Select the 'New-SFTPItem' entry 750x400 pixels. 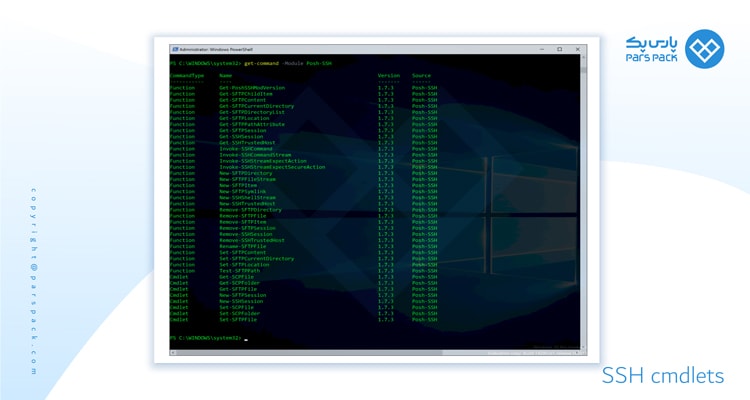(238, 186)
